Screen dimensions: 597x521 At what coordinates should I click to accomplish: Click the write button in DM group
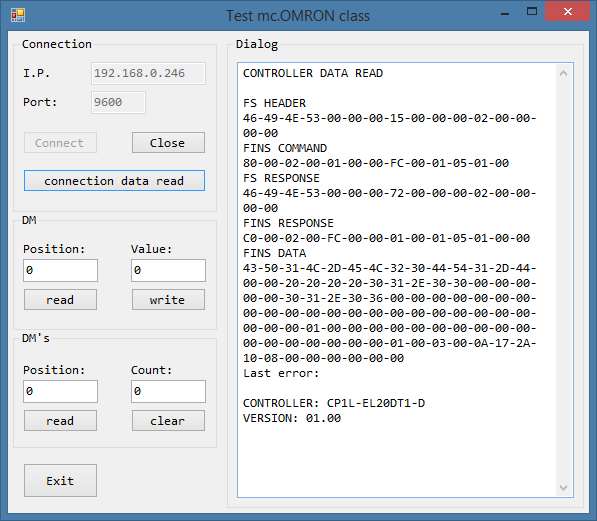(x=168, y=300)
